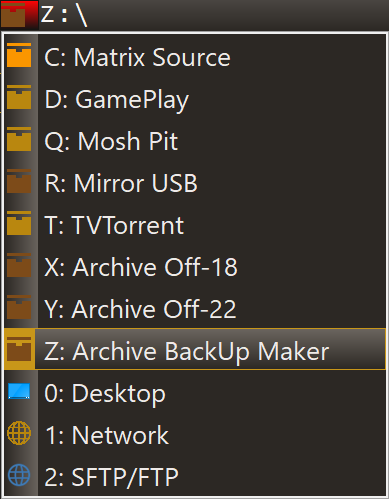Pick the highlighted Z: Archive BackUp Maker
The width and height of the screenshot is (389, 499).
point(195,349)
